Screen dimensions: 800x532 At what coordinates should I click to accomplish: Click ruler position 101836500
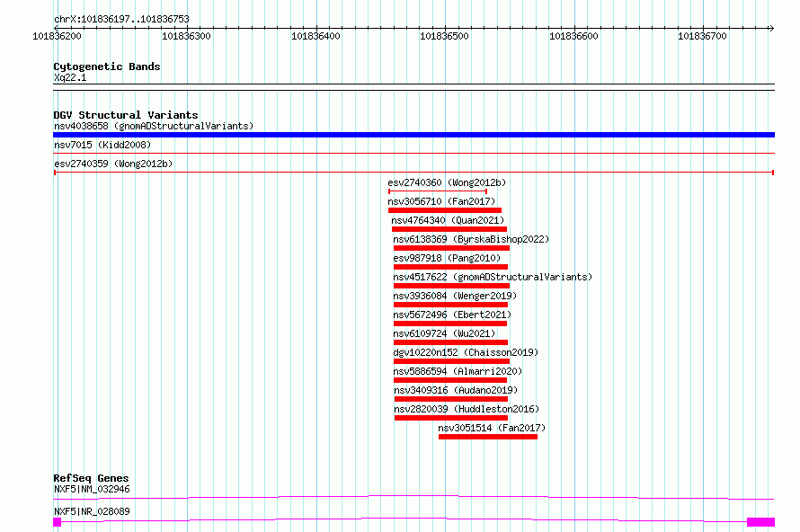[444, 36]
